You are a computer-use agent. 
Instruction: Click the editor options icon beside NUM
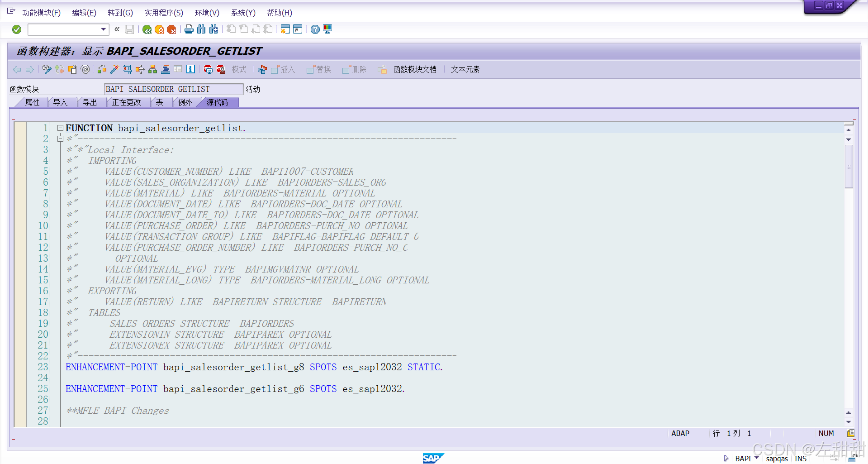click(850, 433)
